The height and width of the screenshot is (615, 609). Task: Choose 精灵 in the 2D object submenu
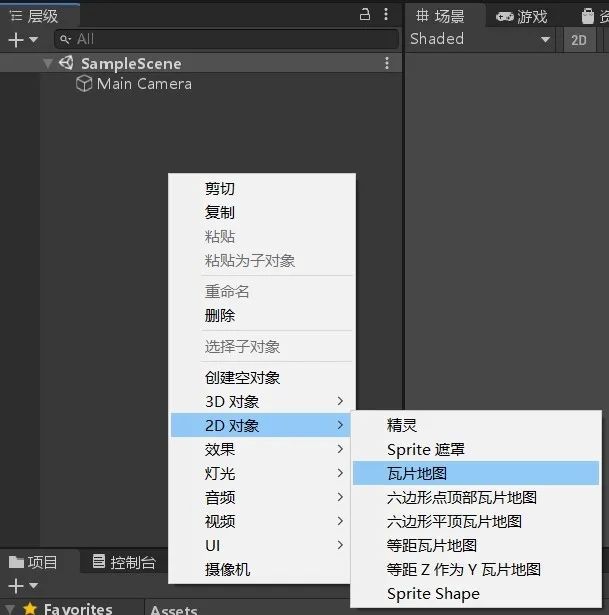402,426
